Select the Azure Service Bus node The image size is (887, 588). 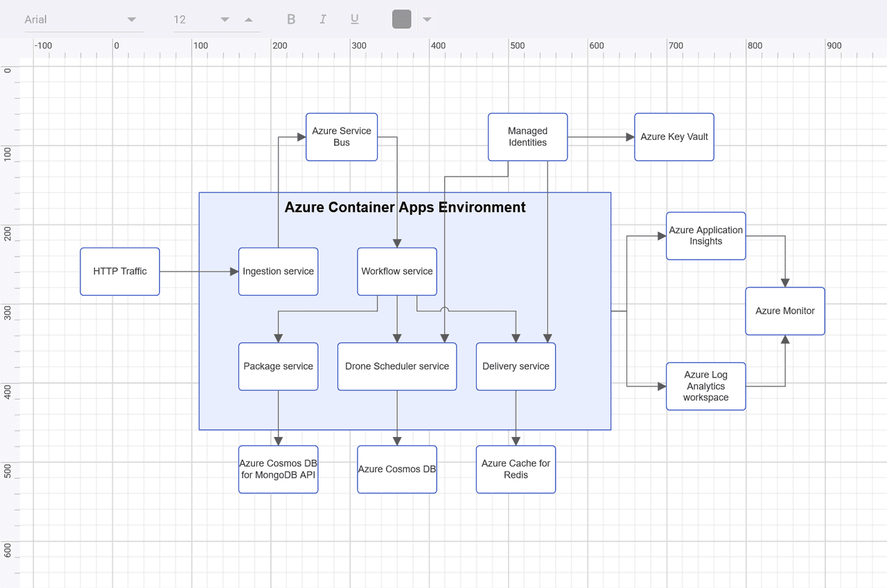(342, 137)
